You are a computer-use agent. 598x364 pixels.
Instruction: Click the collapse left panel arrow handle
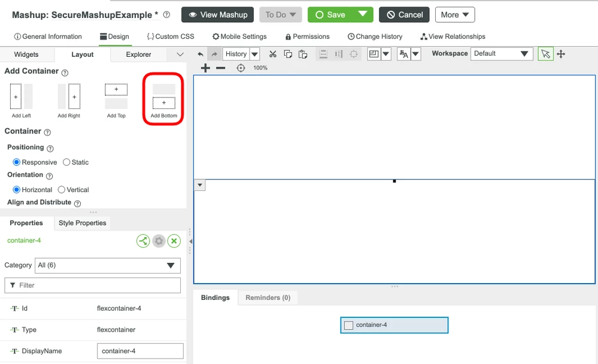[190, 241]
